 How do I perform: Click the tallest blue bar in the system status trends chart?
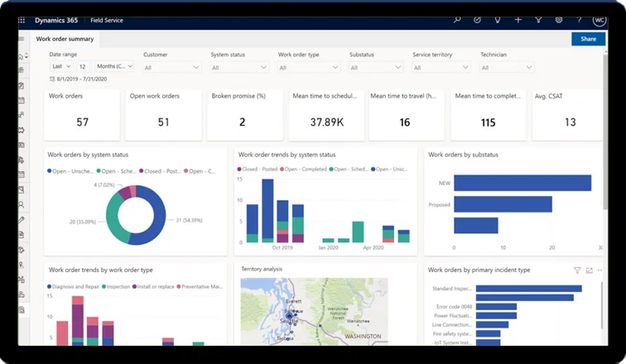267,209
